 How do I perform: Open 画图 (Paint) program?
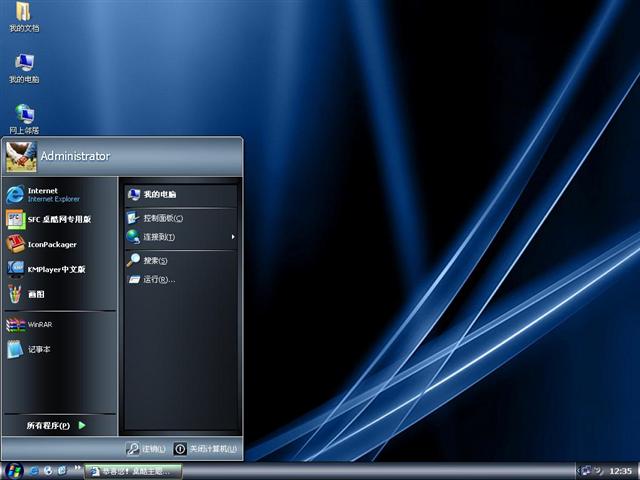click(x=35, y=294)
